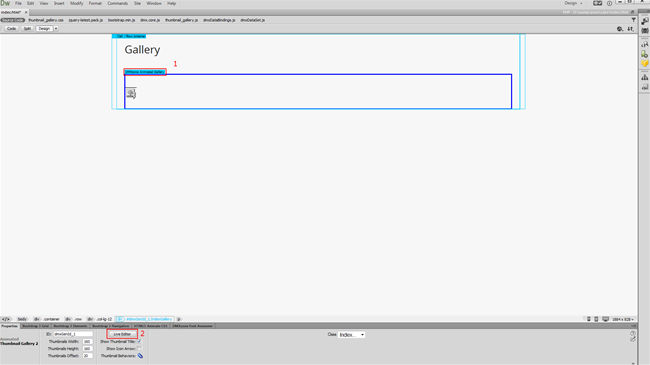Click the filter funnel icon beside related files
The width and height of the screenshot is (650, 365).
click(633, 20)
